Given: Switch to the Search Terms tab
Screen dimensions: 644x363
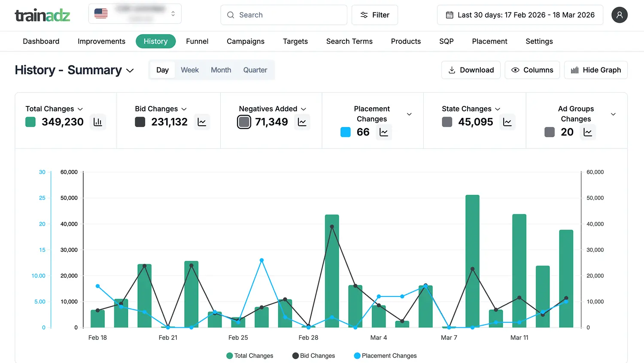Looking at the screenshot, I should pos(349,41).
